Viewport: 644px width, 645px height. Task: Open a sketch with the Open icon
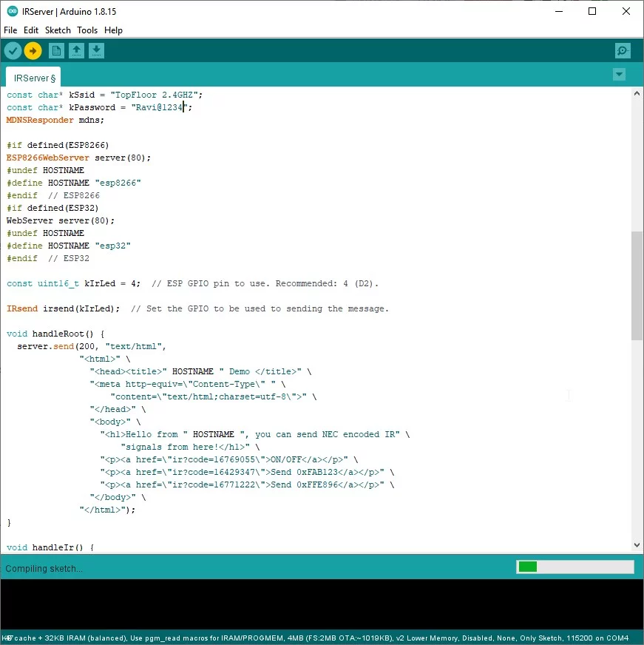pyautogui.click(x=76, y=50)
